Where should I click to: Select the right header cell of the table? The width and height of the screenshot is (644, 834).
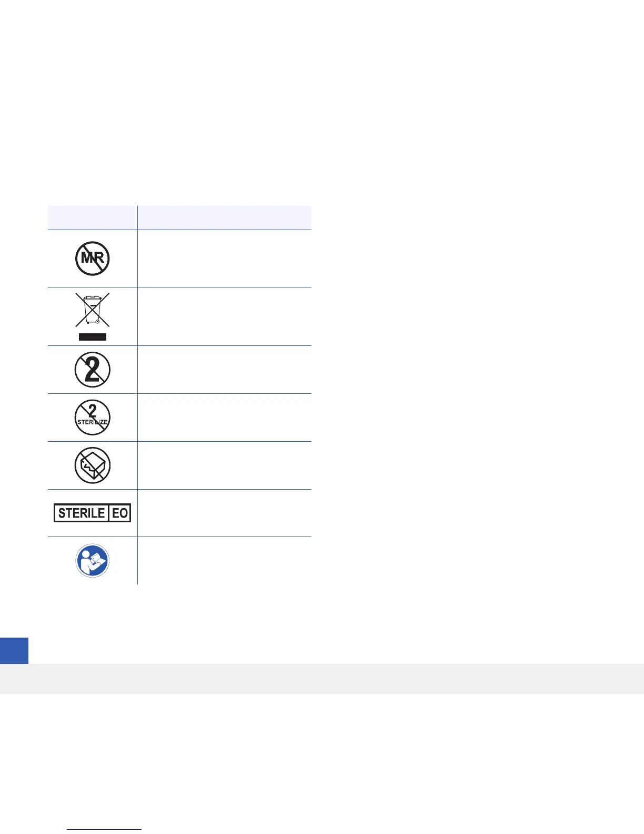click(225, 217)
